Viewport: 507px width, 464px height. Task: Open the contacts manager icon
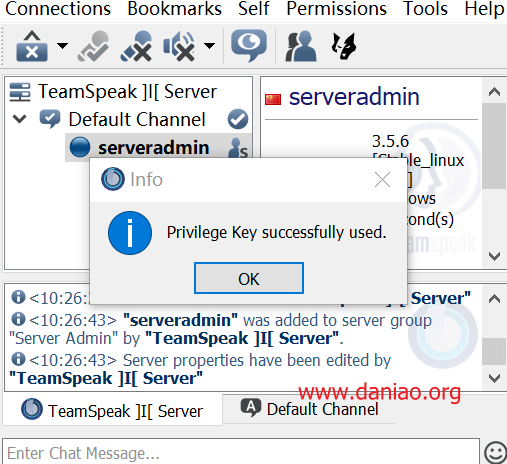coord(301,46)
